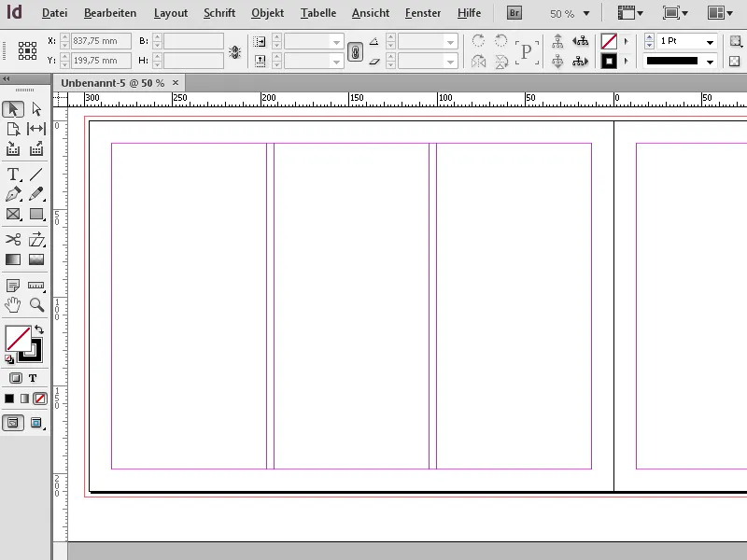Select the Pencil tool

click(x=36, y=194)
